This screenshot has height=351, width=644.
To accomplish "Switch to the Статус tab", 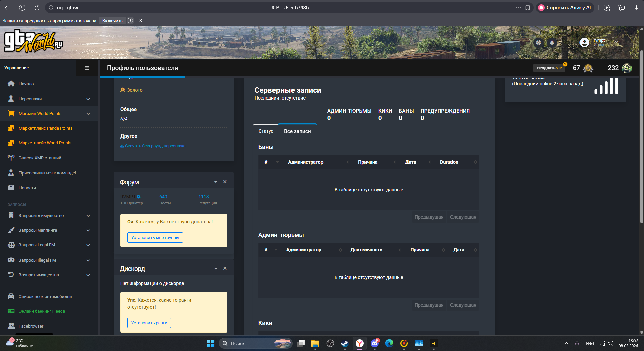I will tap(266, 131).
